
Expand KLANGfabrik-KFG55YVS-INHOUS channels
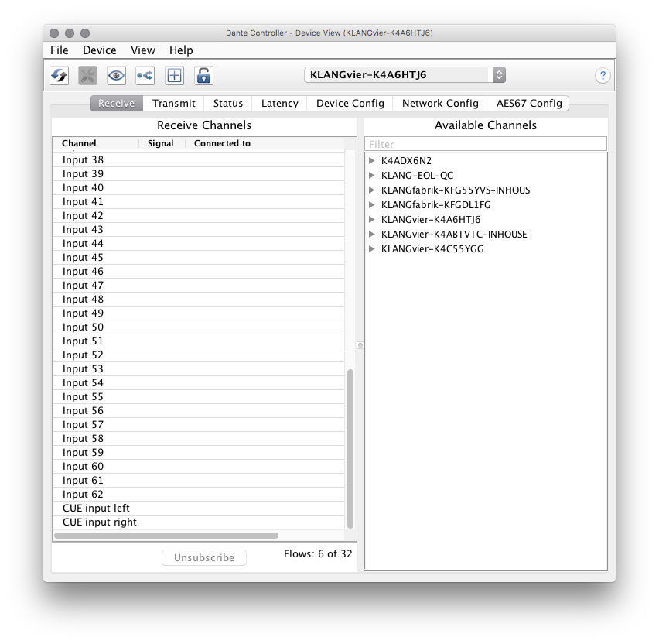click(x=371, y=190)
